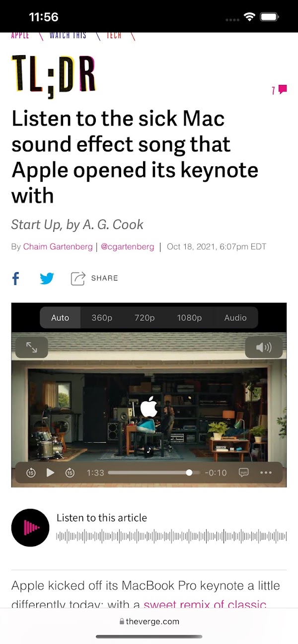The image size is (298, 644).
Task: Expand the video to fullscreen
Action: 32,348
